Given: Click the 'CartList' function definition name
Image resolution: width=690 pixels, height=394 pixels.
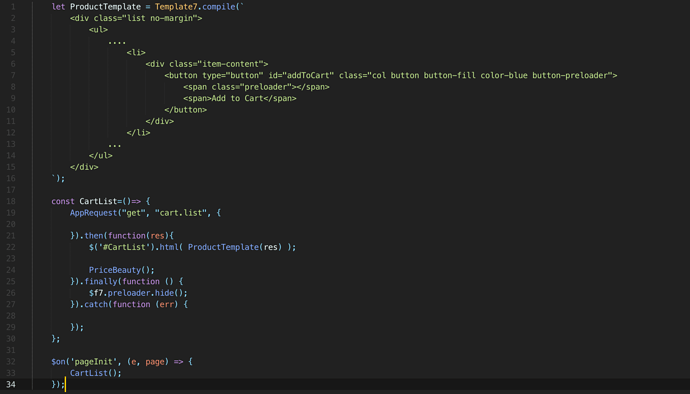Looking at the screenshot, I should pos(98,201).
